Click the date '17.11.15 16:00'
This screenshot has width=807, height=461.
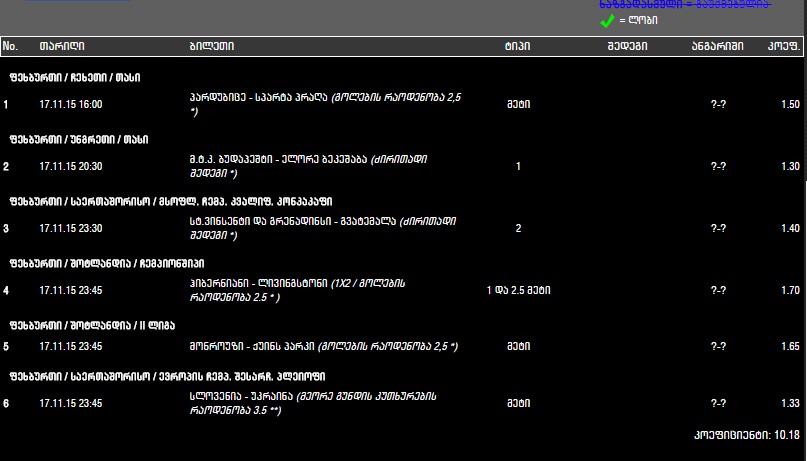pyautogui.click(x=71, y=104)
